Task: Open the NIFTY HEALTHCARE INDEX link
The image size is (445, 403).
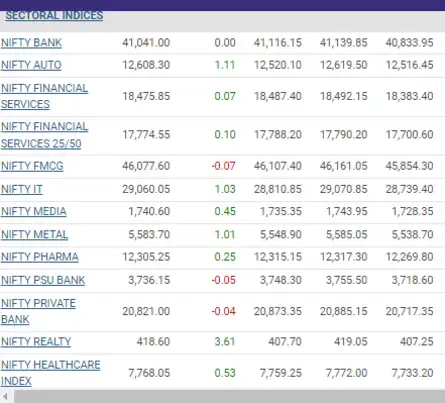Action: [50, 373]
